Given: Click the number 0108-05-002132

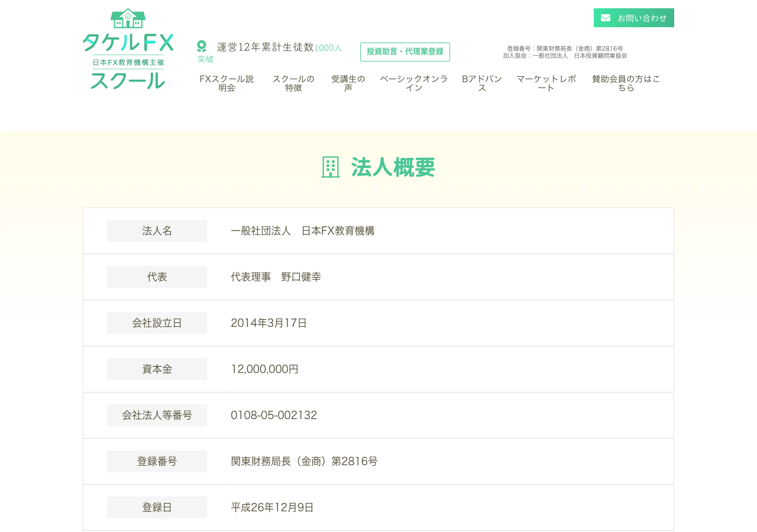Looking at the screenshot, I should pyautogui.click(x=274, y=416).
